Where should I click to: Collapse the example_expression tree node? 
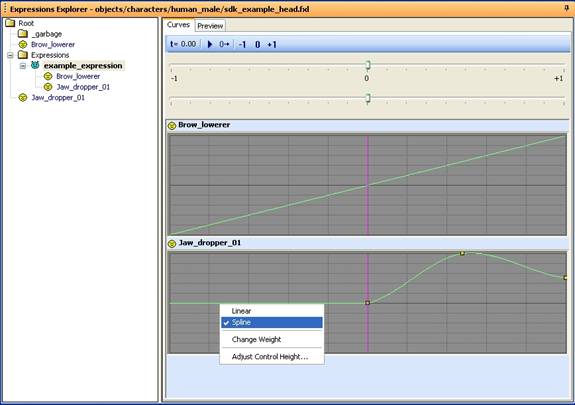click(23, 66)
